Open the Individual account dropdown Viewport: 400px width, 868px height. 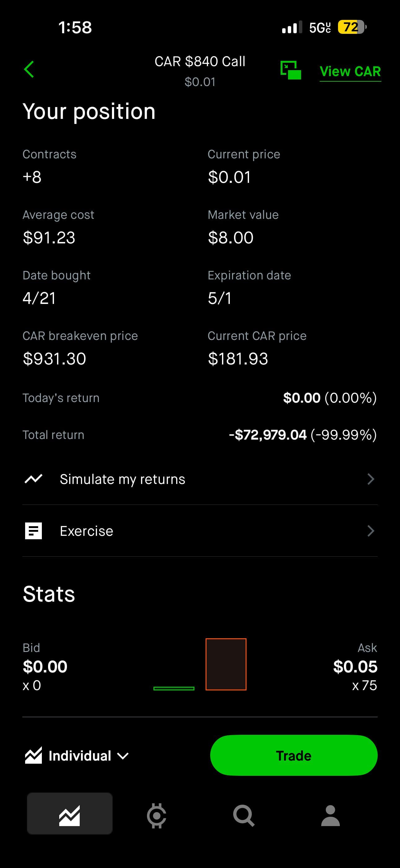point(77,756)
